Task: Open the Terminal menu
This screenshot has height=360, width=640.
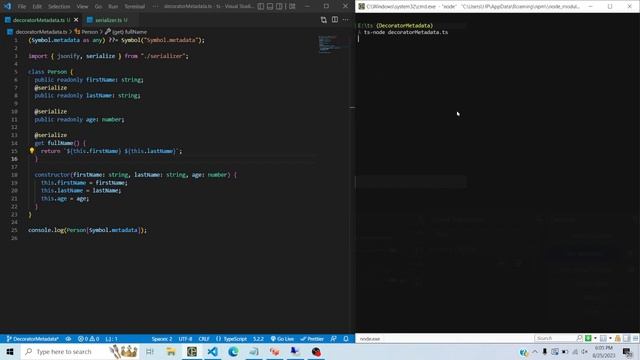Action: click(x=134, y=7)
